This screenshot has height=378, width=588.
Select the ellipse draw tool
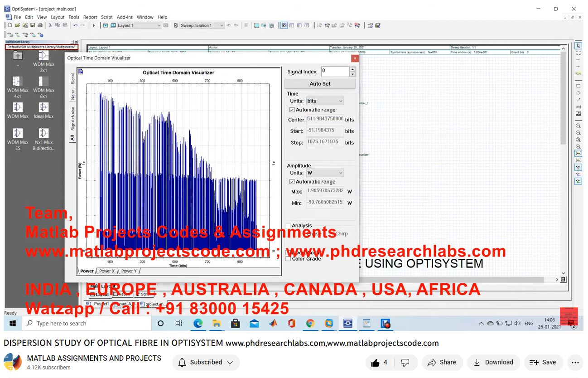click(x=578, y=92)
